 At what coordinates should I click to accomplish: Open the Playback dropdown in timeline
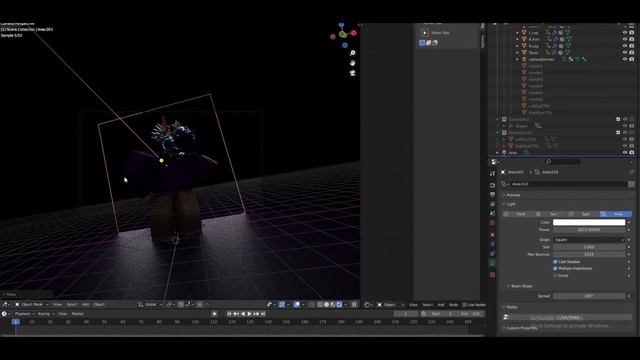point(24,314)
